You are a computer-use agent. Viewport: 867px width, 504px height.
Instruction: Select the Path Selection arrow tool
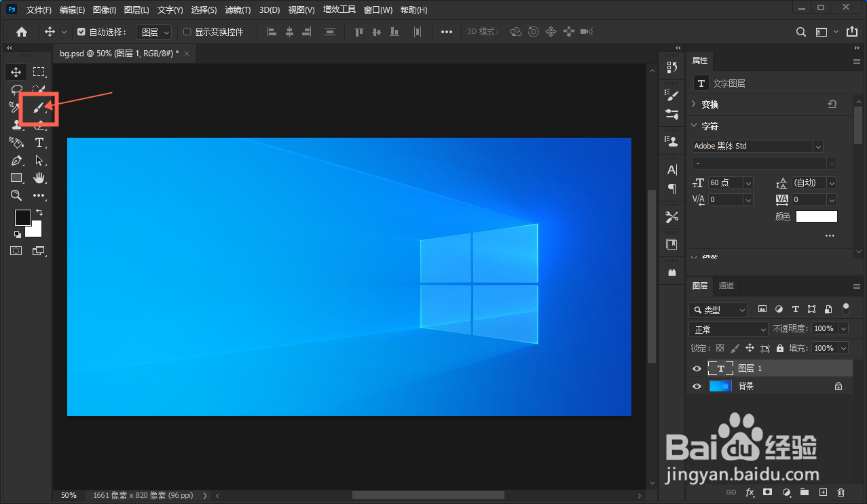pyautogui.click(x=39, y=160)
